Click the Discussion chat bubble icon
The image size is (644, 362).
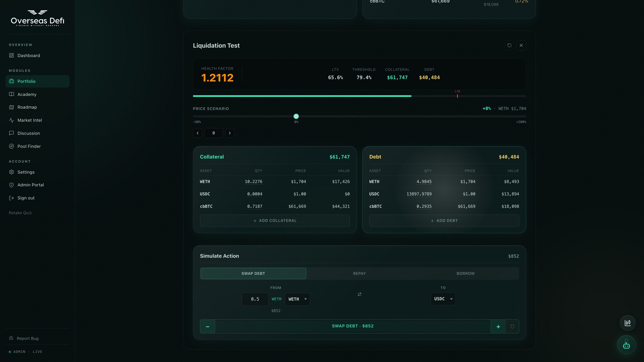point(11,133)
